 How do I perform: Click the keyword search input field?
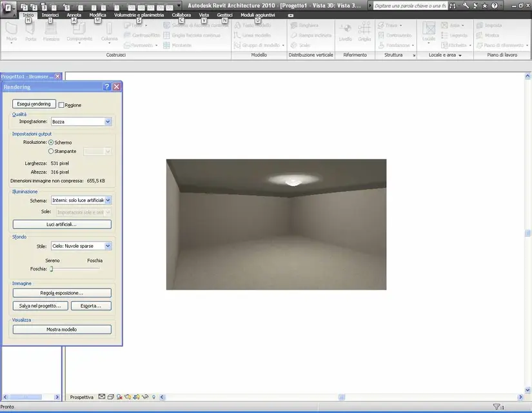click(x=410, y=6)
